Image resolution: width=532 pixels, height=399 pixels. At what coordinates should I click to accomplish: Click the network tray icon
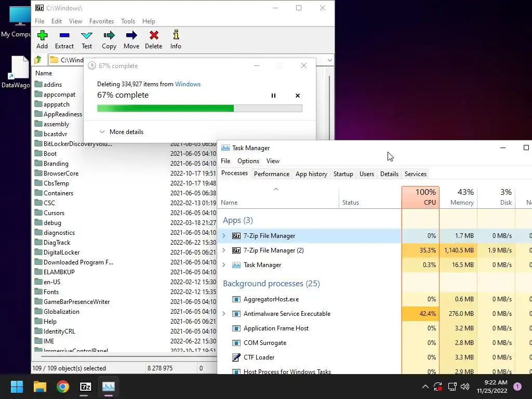tap(452, 387)
